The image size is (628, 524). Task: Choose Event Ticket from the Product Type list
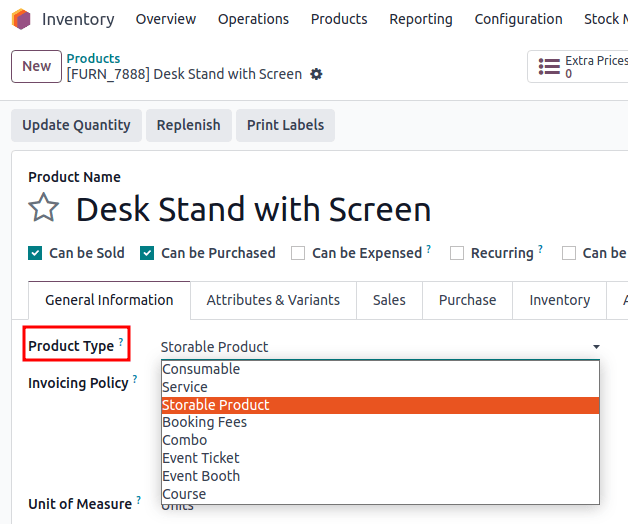click(x=380, y=458)
